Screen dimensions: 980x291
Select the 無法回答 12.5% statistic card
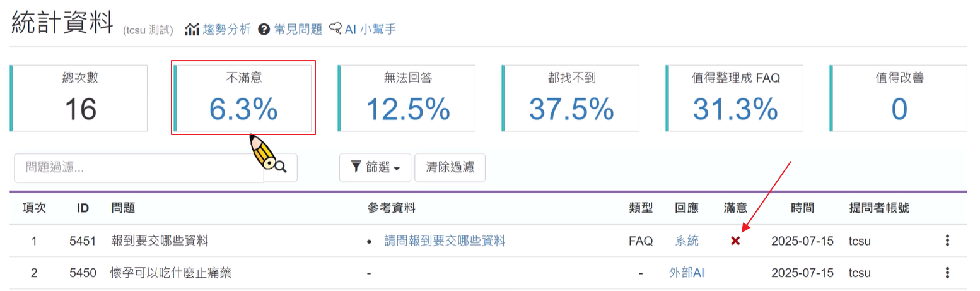point(408,98)
